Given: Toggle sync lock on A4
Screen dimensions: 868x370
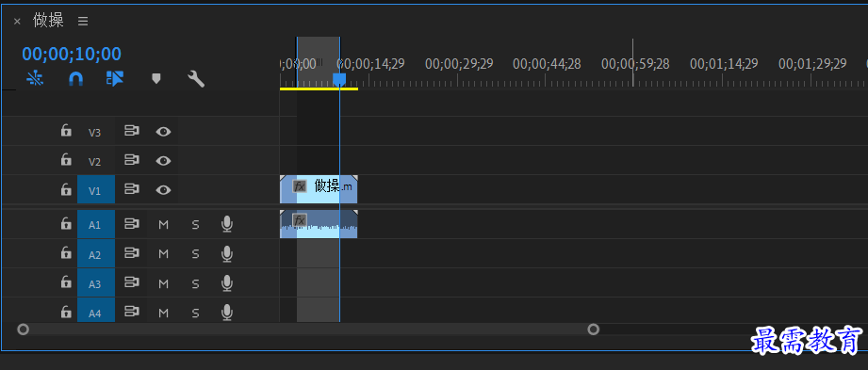Looking at the screenshot, I should tap(132, 313).
